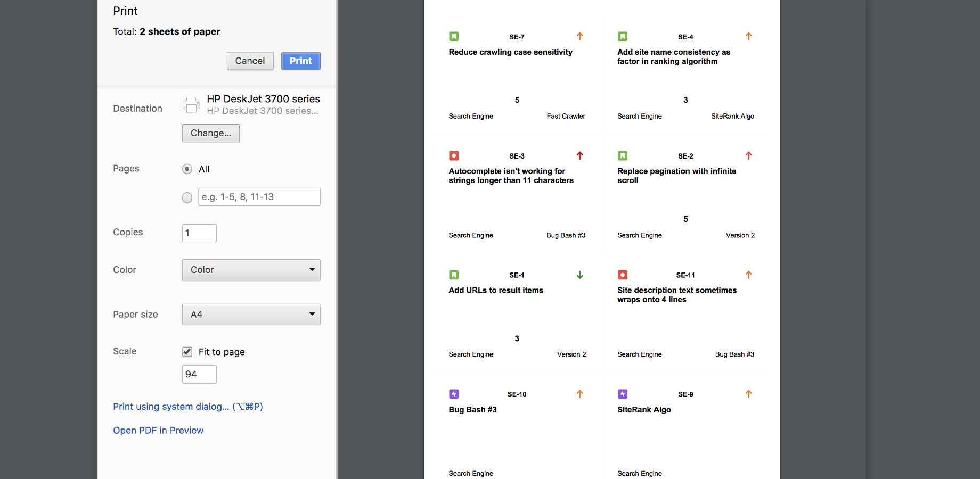Toggle the Fit to page checkbox
The width and height of the screenshot is (980, 479).
pos(187,352)
